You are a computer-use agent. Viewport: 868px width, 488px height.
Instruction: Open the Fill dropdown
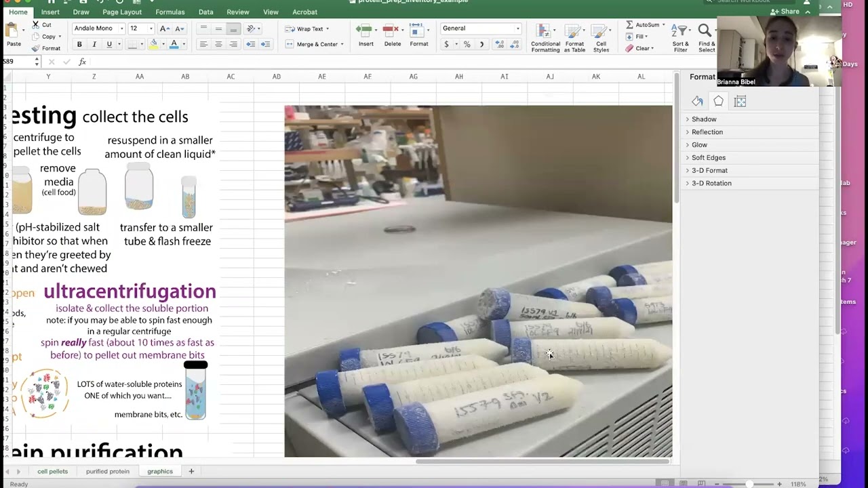(637, 37)
